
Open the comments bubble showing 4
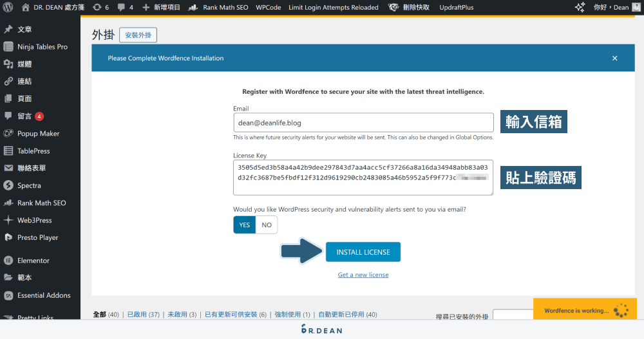click(x=121, y=7)
